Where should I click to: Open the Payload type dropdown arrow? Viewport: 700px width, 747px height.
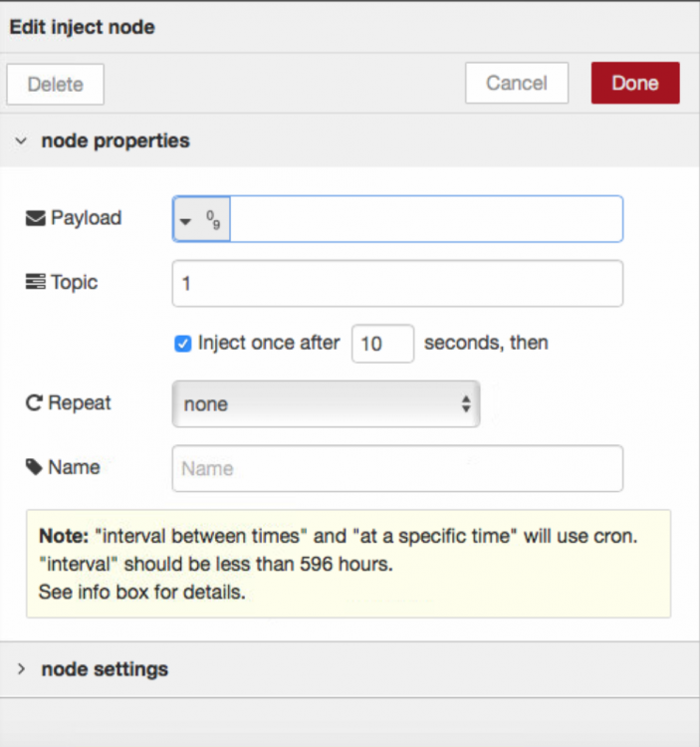(x=186, y=220)
